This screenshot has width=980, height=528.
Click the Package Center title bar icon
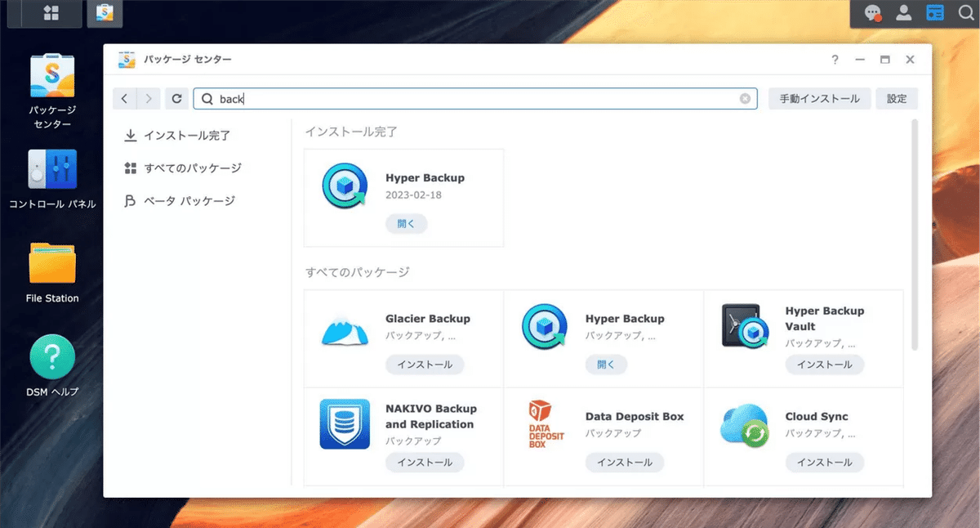[127, 60]
